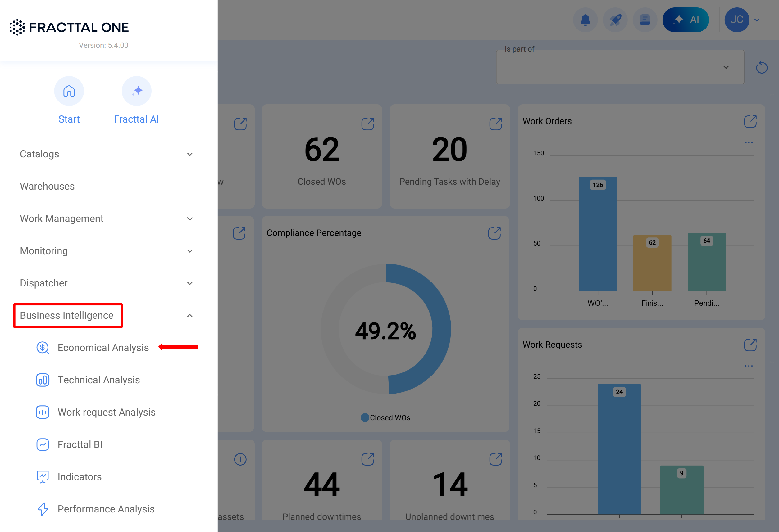The image size is (779, 532).
Task: Click the AI assistant button
Action: pyautogui.click(x=686, y=20)
